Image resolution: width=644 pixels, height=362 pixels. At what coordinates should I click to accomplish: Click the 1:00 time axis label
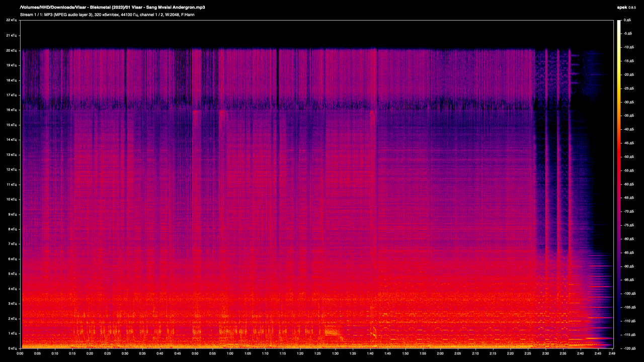pyautogui.click(x=230, y=353)
